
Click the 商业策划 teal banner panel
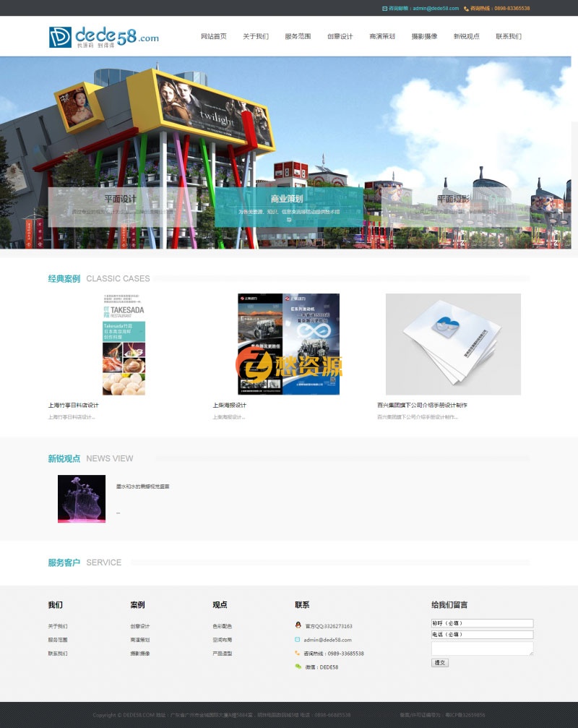coord(289,207)
